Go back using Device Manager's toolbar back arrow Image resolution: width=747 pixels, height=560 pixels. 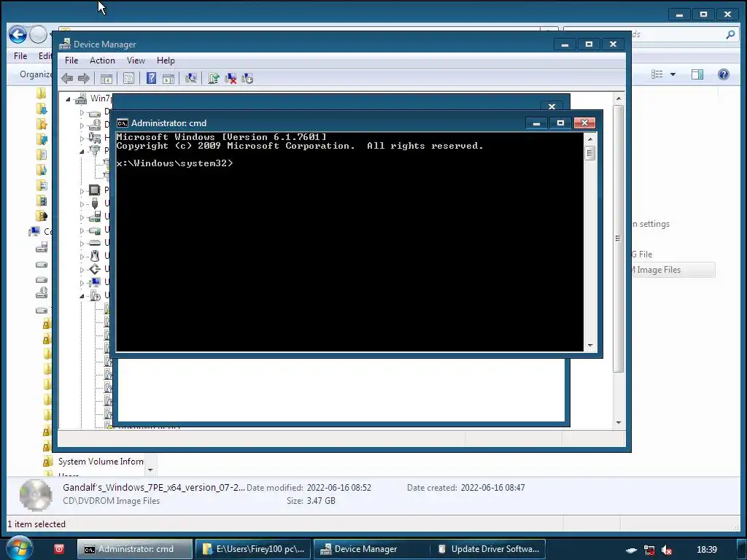pyautogui.click(x=67, y=79)
